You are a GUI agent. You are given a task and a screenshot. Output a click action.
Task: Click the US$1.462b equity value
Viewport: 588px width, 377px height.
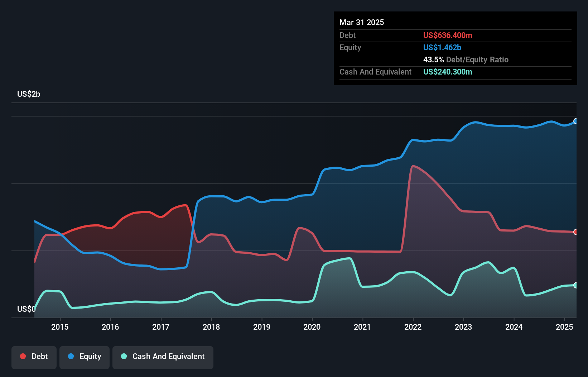(x=442, y=47)
